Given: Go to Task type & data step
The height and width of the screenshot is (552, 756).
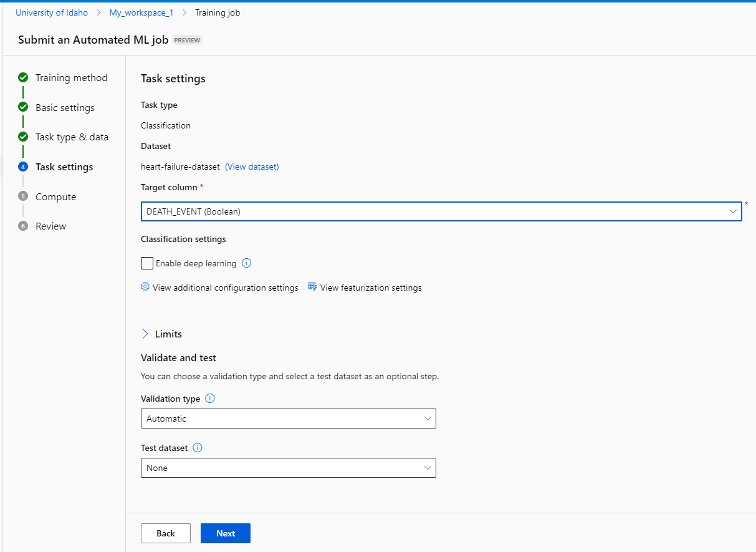Looking at the screenshot, I should point(72,137).
